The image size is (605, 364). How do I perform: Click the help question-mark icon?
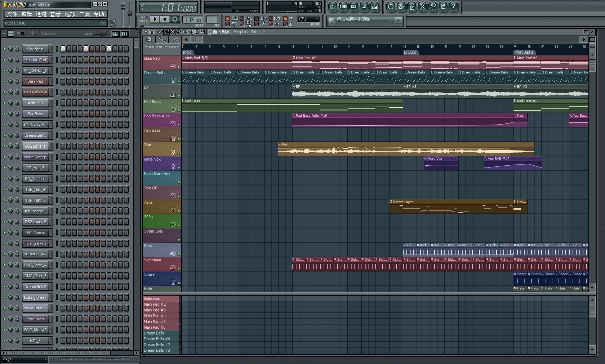pyautogui.click(x=453, y=6)
